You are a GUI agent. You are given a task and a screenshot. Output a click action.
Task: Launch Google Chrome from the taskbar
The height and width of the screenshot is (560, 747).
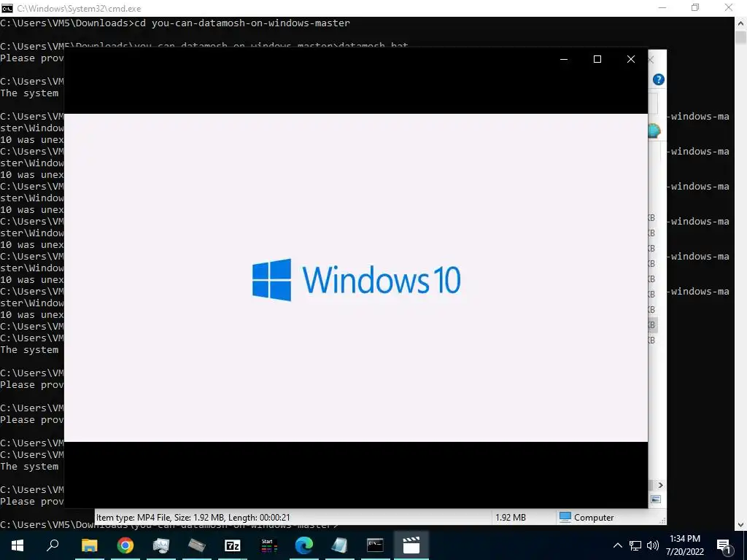tap(125, 545)
